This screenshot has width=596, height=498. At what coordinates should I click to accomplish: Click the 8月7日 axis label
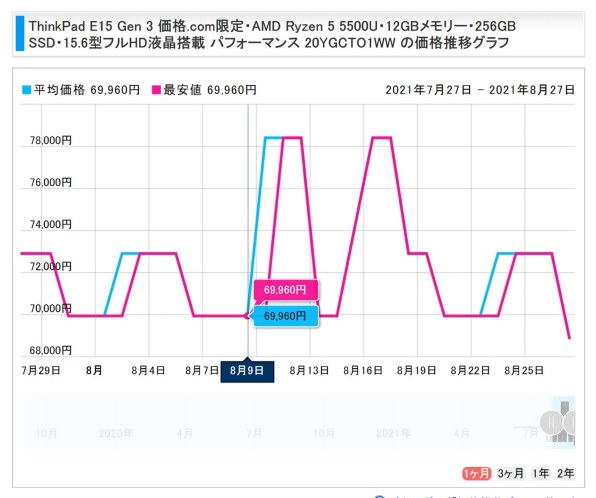202,370
